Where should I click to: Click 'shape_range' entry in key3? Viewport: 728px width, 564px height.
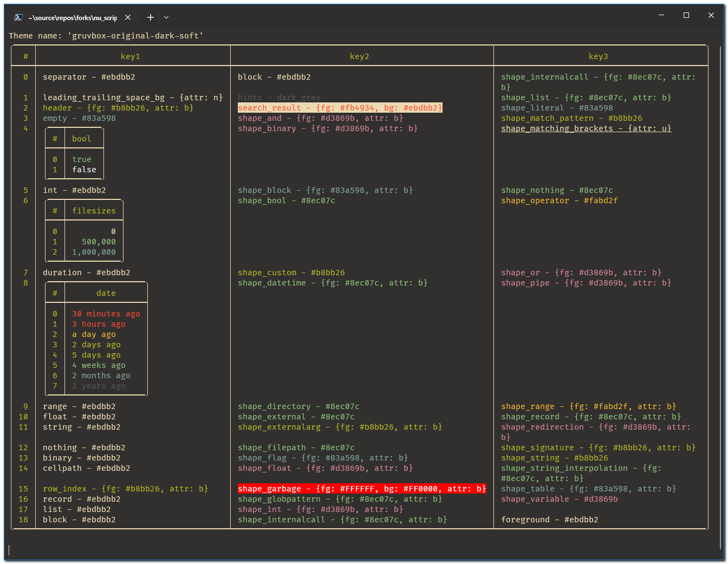tap(589, 406)
